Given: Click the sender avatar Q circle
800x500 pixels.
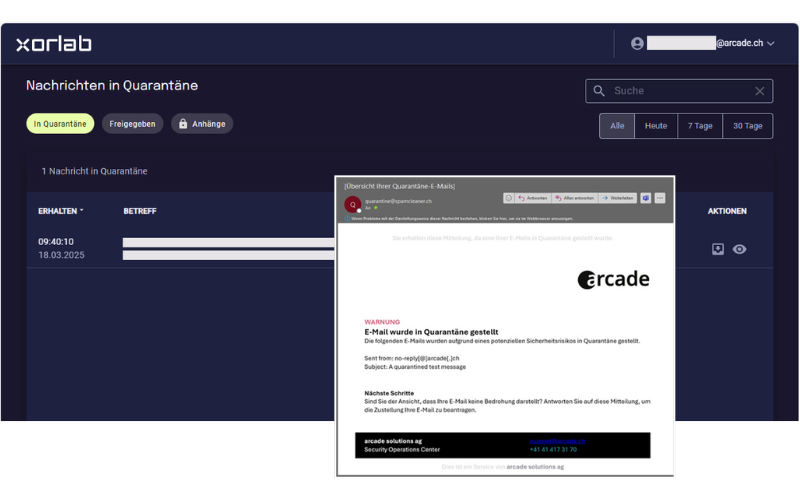Looking at the screenshot, I should click(353, 205).
